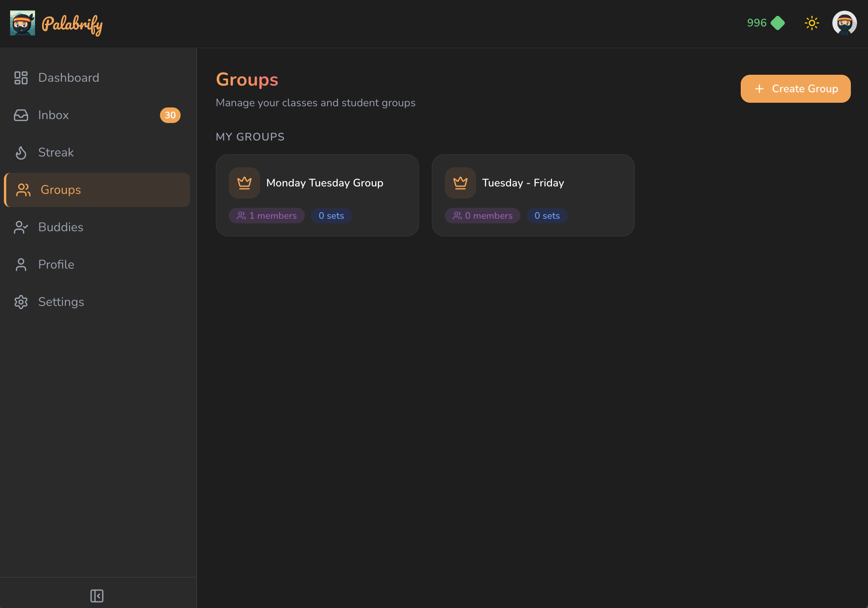
Task: Click 'Manage your classes and student groups' text
Action: tap(316, 103)
